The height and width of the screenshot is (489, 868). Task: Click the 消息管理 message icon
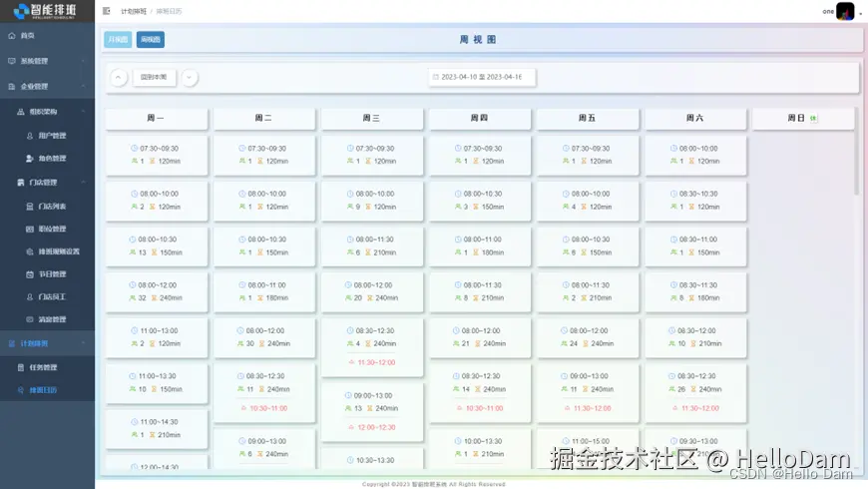point(30,319)
